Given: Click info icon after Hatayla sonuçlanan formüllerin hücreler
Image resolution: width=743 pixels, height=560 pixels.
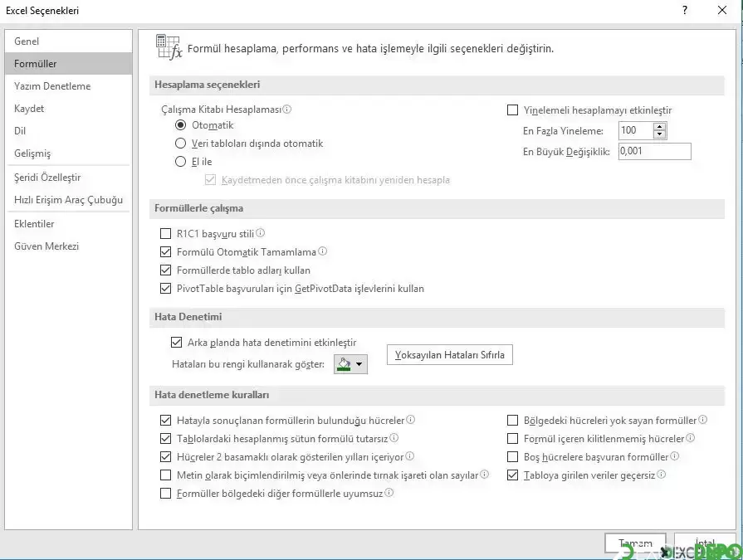Looking at the screenshot, I should coord(410,420).
